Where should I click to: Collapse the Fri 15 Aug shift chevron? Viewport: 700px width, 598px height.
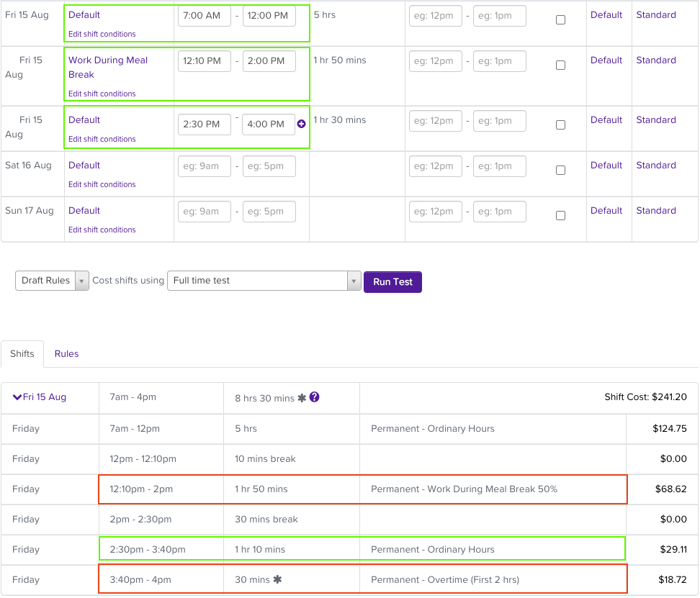17,397
